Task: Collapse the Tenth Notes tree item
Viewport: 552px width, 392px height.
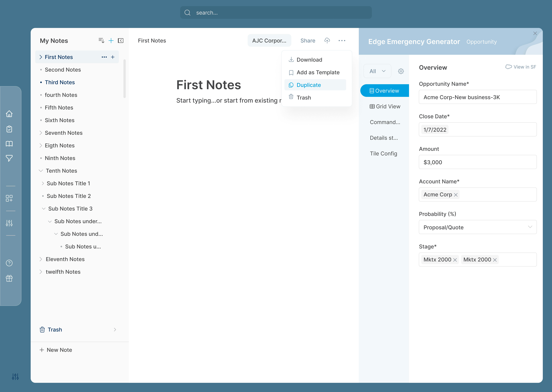Action: (41, 171)
